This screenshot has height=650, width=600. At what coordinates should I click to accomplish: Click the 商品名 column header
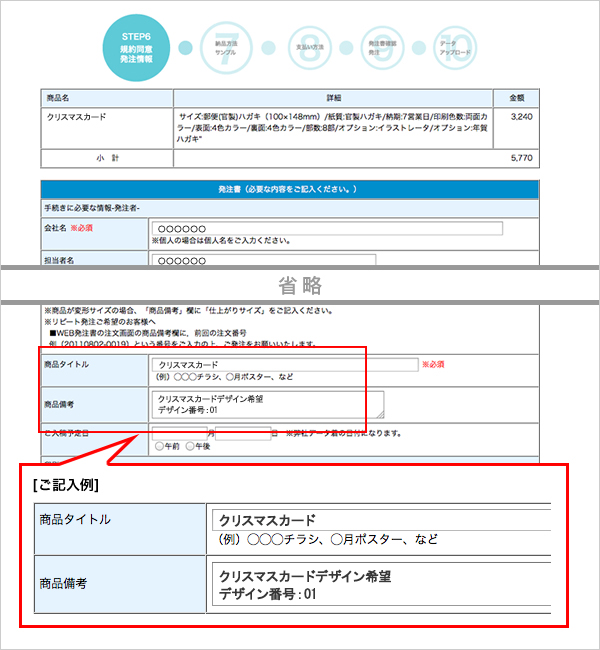107,98
